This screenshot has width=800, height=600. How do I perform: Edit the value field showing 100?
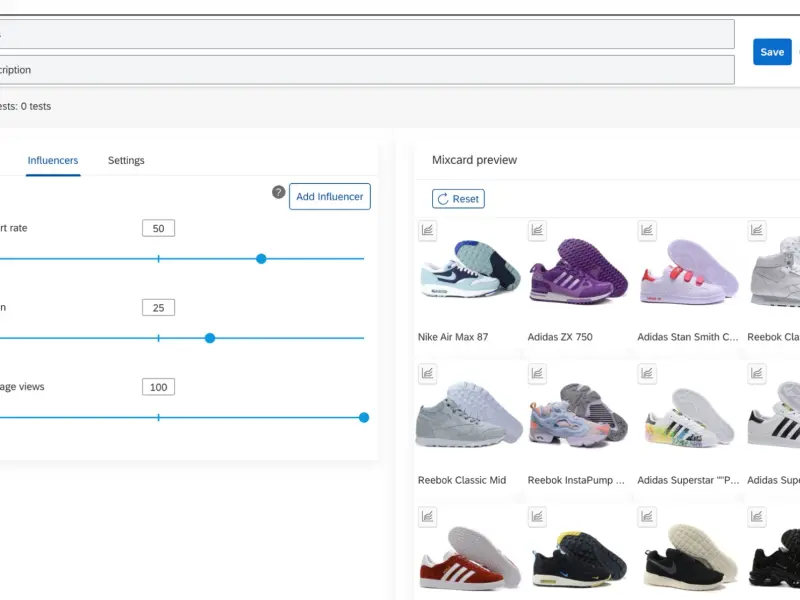[159, 387]
